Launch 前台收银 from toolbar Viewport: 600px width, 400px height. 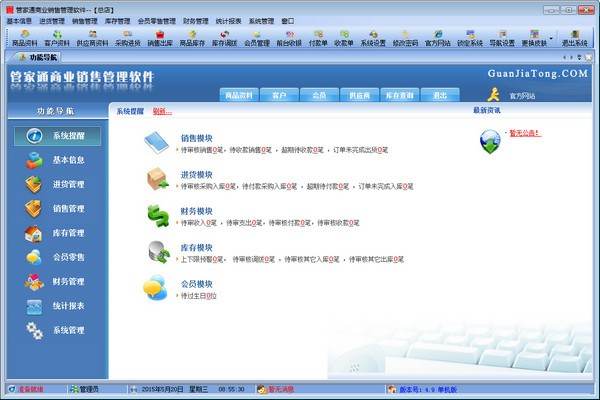(289, 39)
